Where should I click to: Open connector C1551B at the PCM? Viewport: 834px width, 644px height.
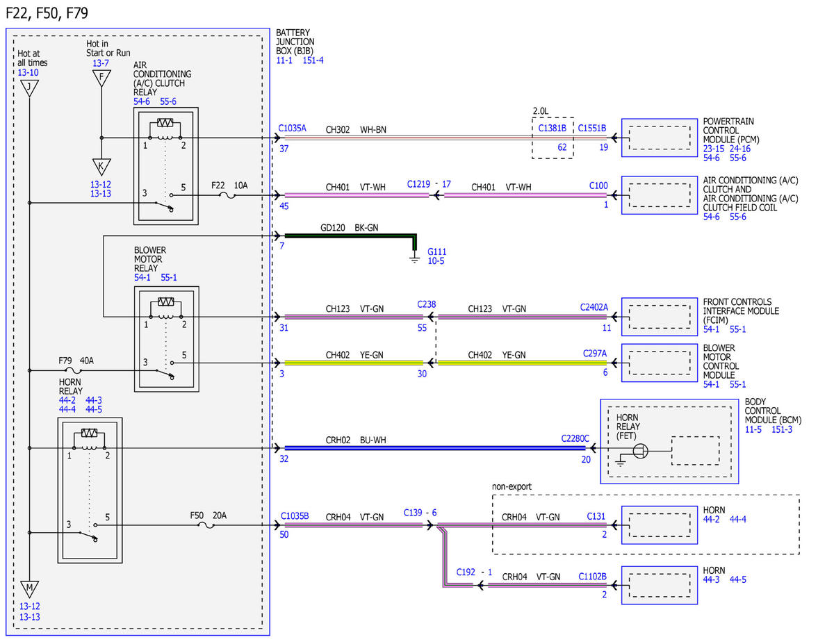pyautogui.click(x=592, y=129)
